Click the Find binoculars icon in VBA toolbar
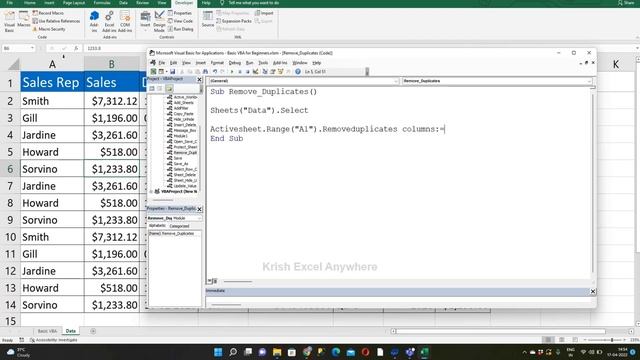 click(x=205, y=71)
